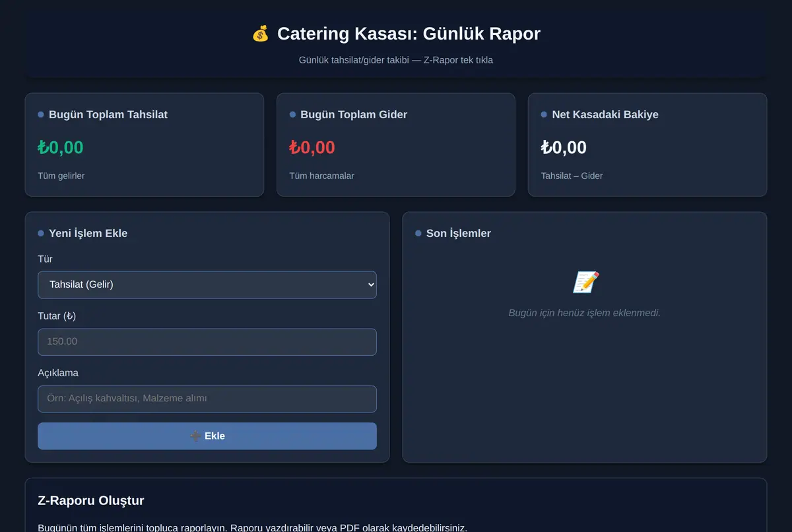Click the Açıklama field label
This screenshot has width=792, height=532.
[58, 373]
